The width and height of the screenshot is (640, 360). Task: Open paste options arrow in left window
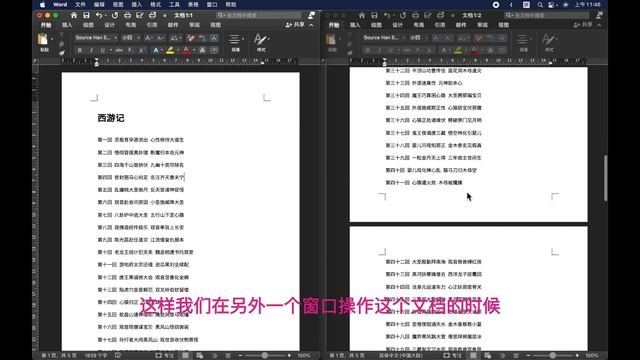52,39
